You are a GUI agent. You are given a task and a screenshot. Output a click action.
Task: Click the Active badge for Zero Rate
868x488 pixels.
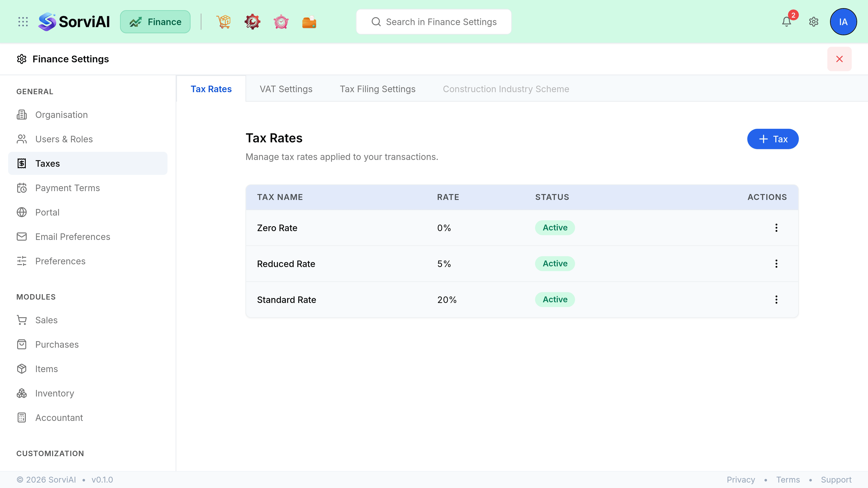point(555,228)
